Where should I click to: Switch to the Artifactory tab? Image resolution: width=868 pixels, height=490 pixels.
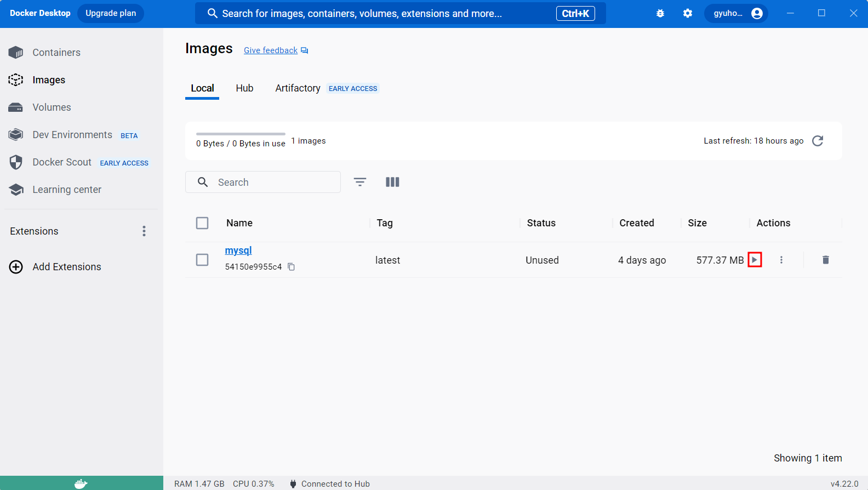298,88
